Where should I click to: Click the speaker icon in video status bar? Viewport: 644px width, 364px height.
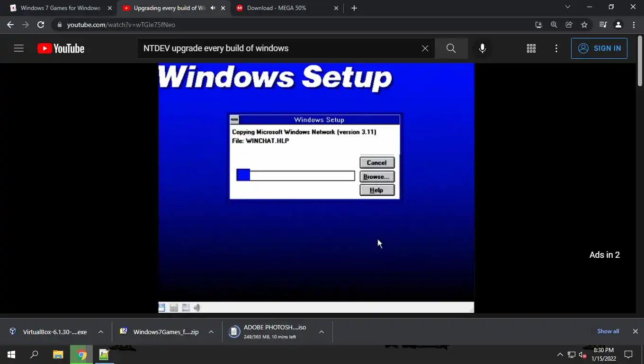tap(197, 308)
